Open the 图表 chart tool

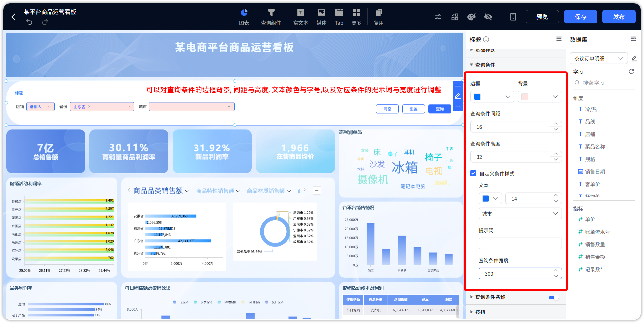[244, 17]
